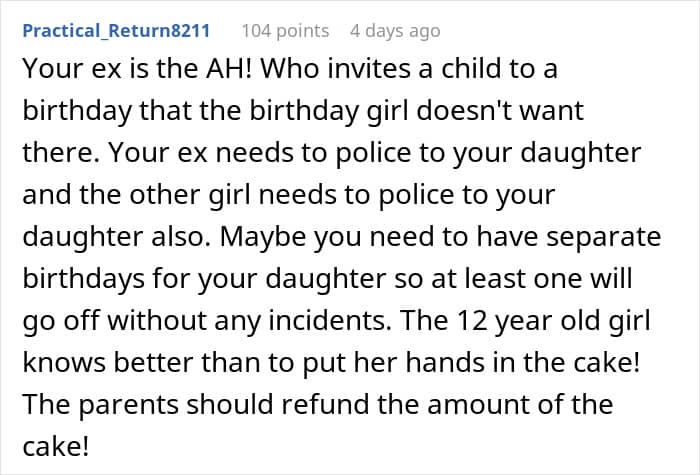Click the words "police to your daughter" on the third line

point(488,152)
